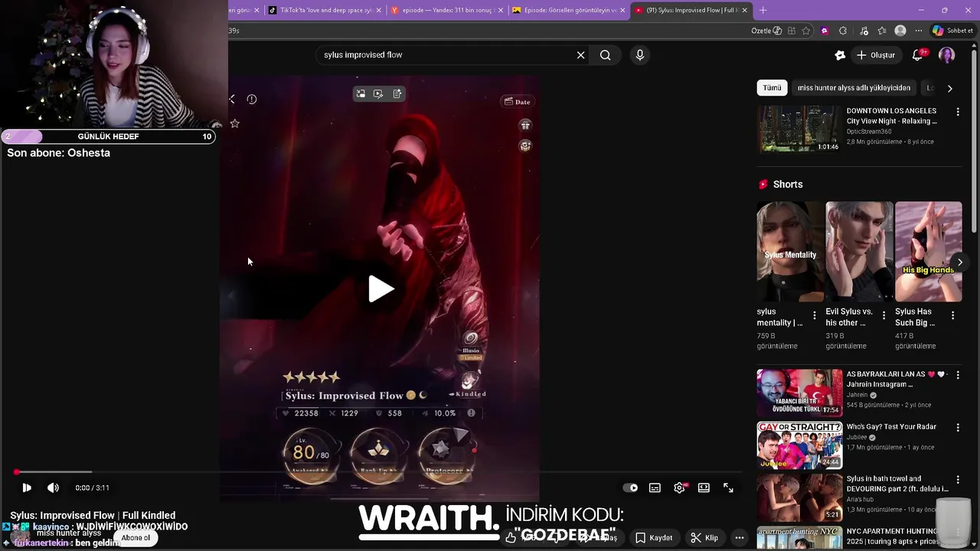This screenshot has height=551, width=980.
Task: Open the YouTube account avatar menu
Action: [x=947, y=55]
